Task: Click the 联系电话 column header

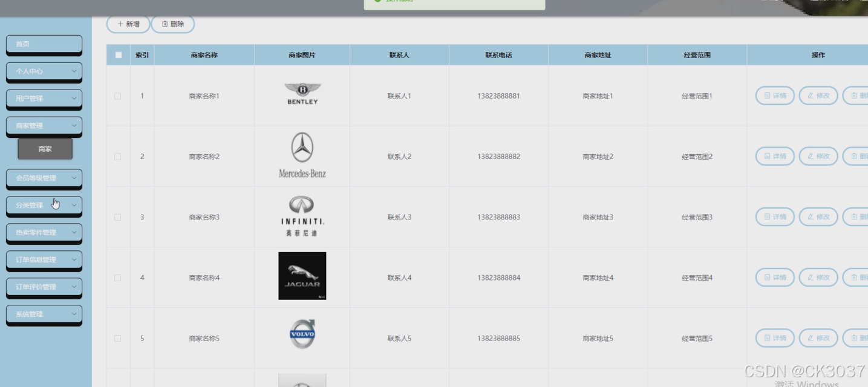Action: (x=498, y=55)
